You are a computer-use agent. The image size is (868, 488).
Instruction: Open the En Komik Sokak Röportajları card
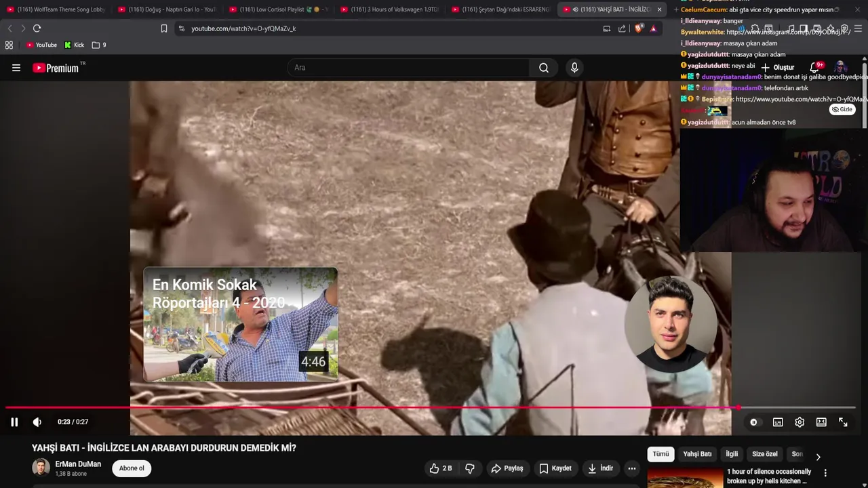point(240,324)
